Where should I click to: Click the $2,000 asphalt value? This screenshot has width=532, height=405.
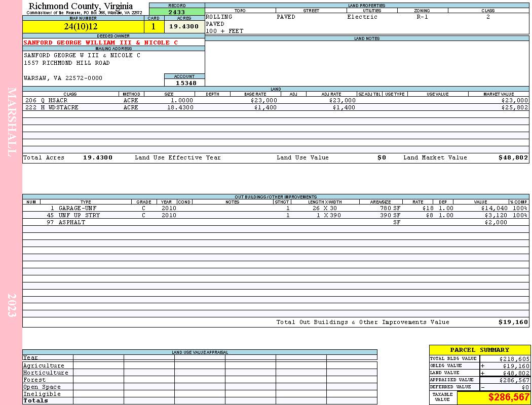point(496,222)
